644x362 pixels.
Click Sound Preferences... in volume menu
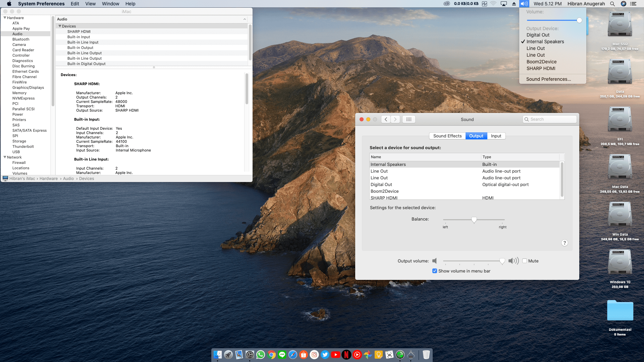click(548, 79)
